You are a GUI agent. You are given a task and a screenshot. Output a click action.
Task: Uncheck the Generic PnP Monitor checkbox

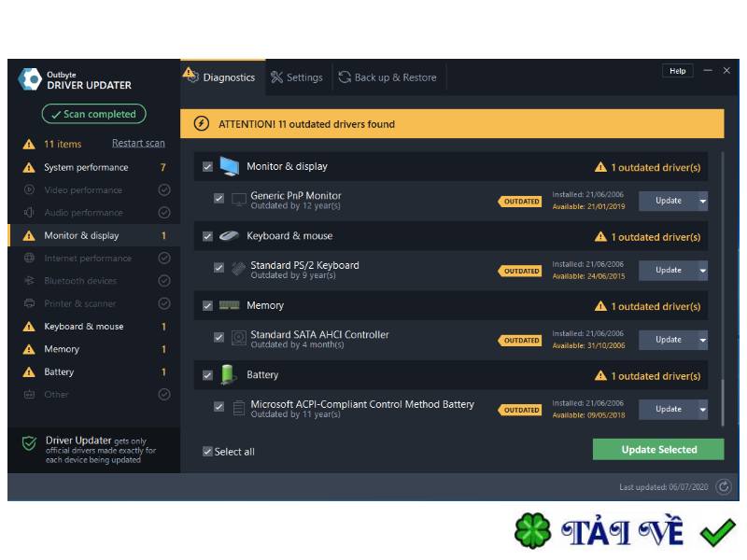tap(218, 198)
